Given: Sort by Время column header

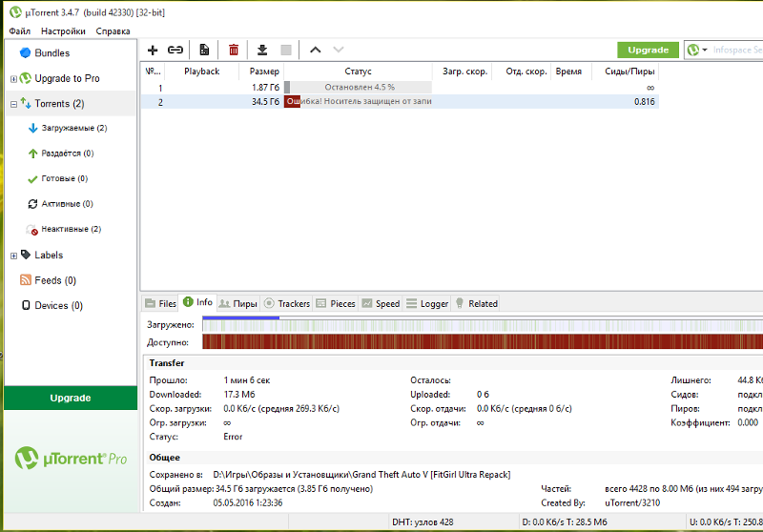Looking at the screenshot, I should (571, 72).
